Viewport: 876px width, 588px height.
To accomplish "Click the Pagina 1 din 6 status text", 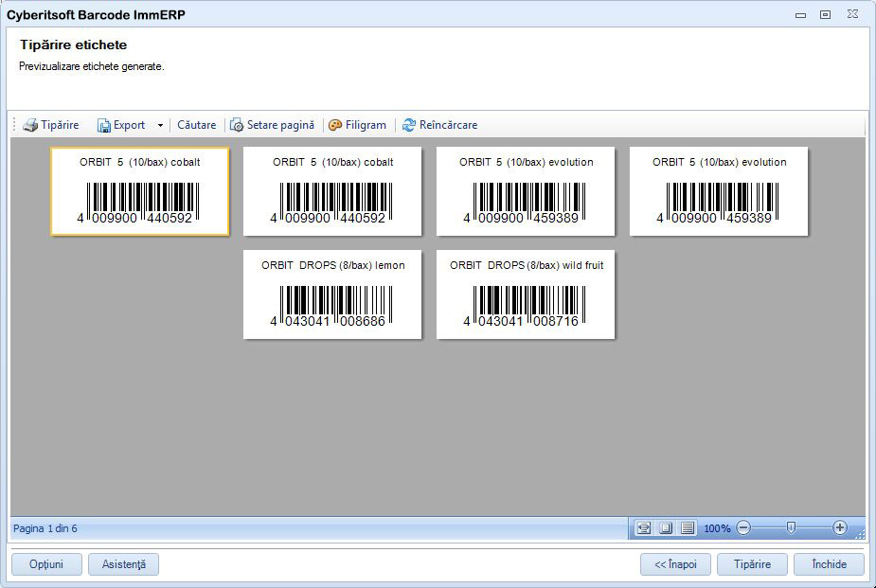I will (x=45, y=528).
